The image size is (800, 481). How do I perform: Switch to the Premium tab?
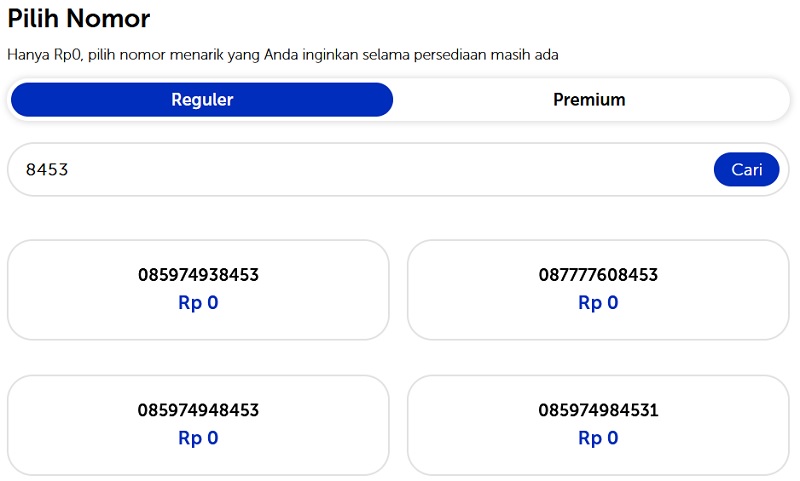(x=589, y=100)
